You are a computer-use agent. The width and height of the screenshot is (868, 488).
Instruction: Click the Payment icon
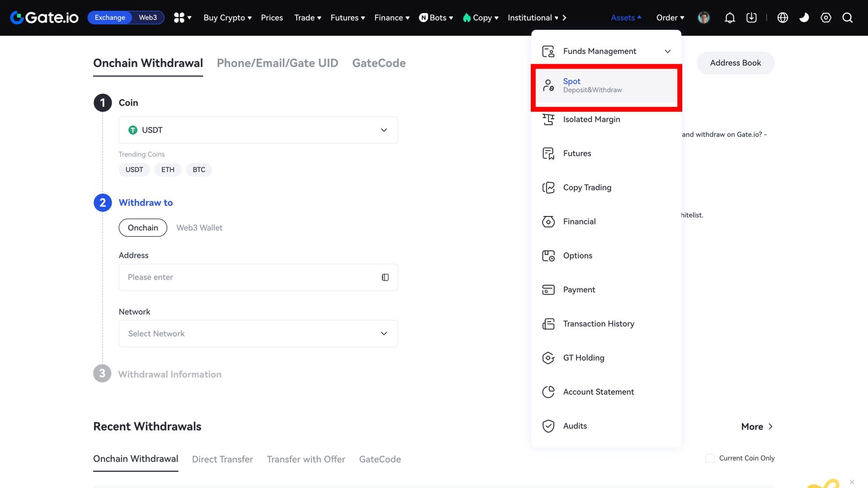coord(548,290)
